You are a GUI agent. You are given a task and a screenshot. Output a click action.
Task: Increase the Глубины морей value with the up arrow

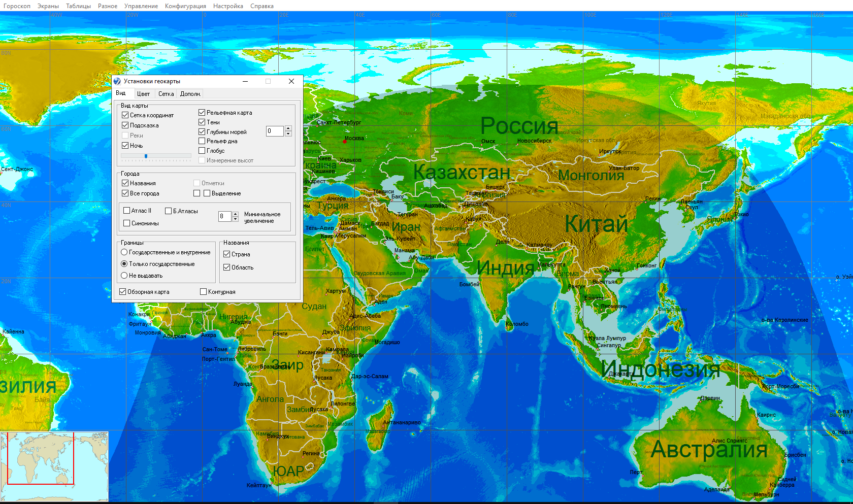[288, 128]
